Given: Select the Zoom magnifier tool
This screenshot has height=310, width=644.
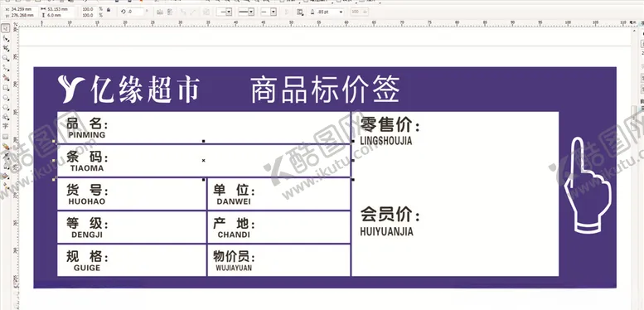Looking at the screenshot, I should click(x=6, y=58).
